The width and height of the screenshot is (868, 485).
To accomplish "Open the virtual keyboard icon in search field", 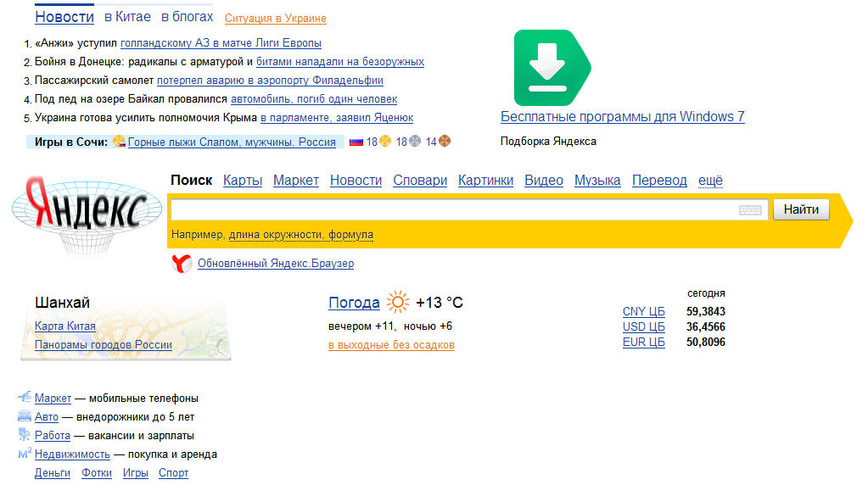I will tap(750, 210).
